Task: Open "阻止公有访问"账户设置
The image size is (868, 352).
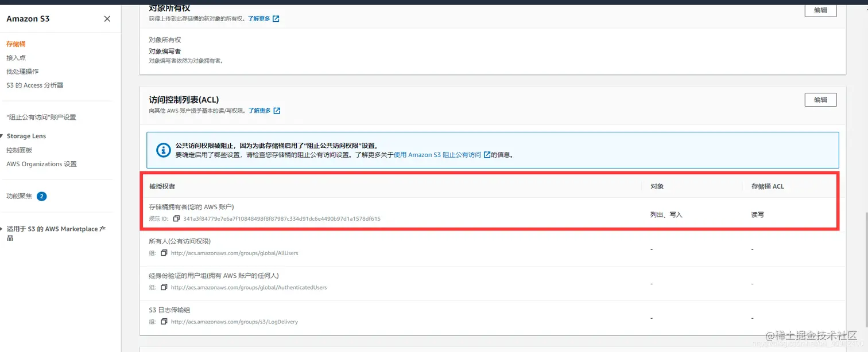Action: click(x=41, y=117)
